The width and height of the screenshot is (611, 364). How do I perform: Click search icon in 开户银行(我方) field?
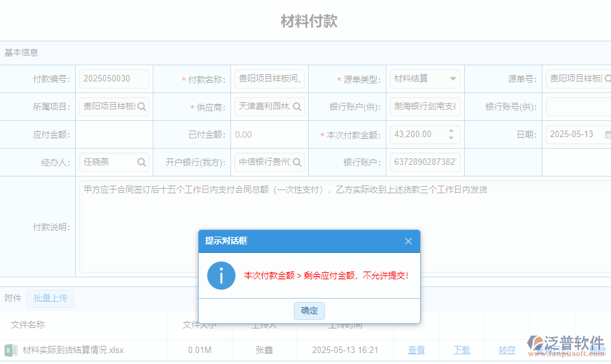pos(297,162)
